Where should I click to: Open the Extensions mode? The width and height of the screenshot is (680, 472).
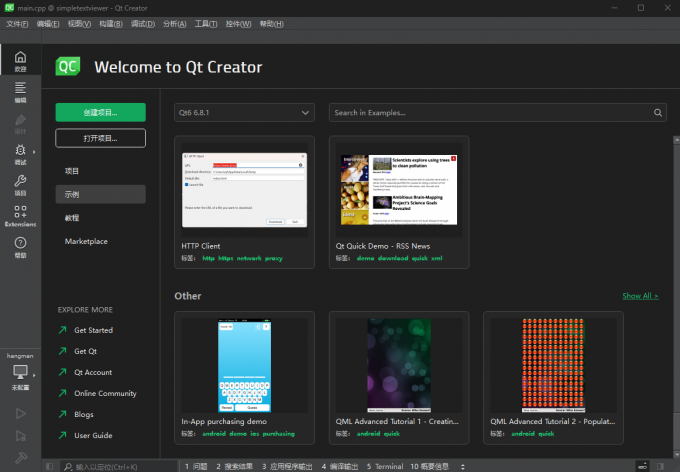point(20,215)
